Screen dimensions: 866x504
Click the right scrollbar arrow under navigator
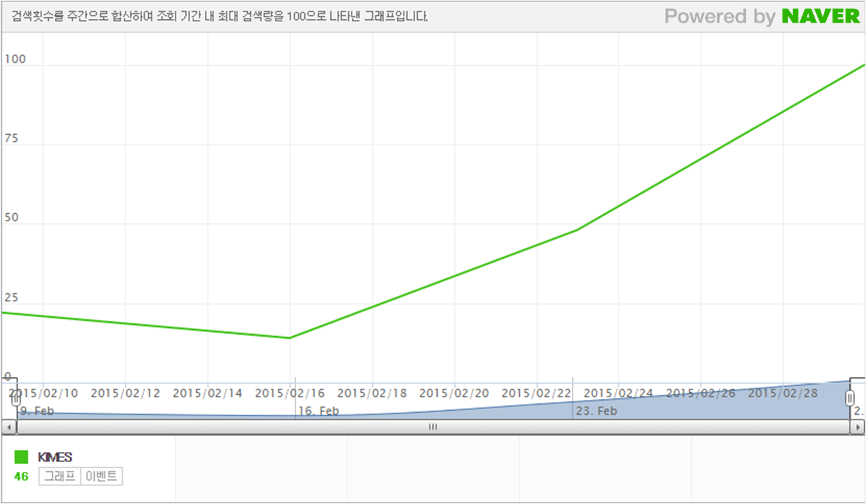tap(858, 427)
